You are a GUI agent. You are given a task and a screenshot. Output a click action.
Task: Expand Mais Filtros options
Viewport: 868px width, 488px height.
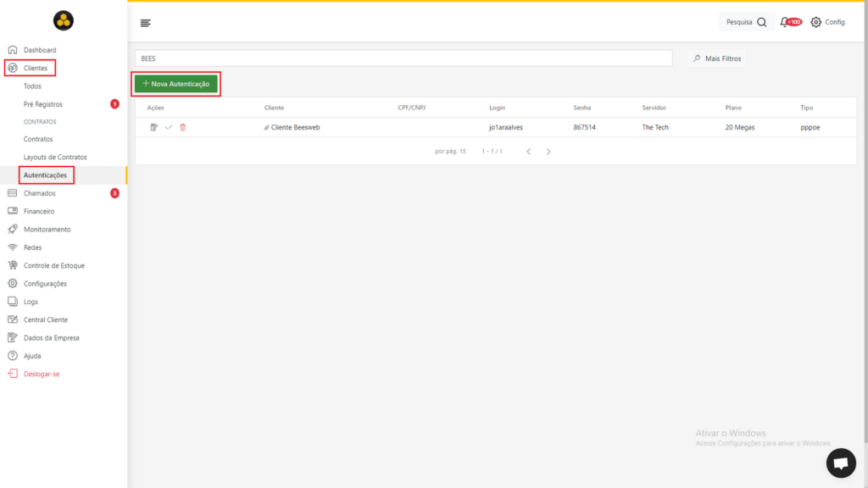(x=717, y=58)
